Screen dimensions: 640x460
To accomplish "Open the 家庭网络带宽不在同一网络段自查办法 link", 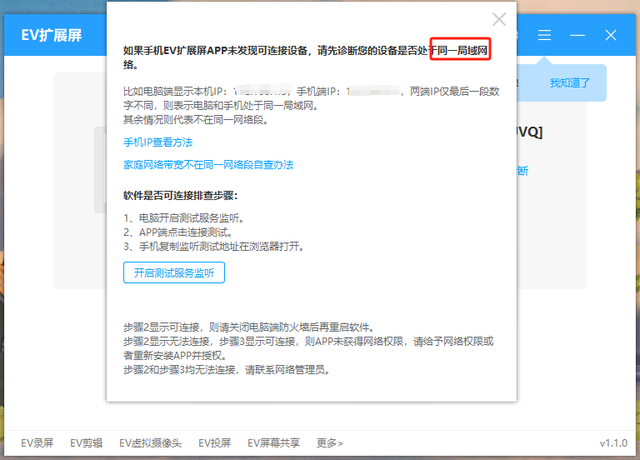I will click(x=208, y=165).
